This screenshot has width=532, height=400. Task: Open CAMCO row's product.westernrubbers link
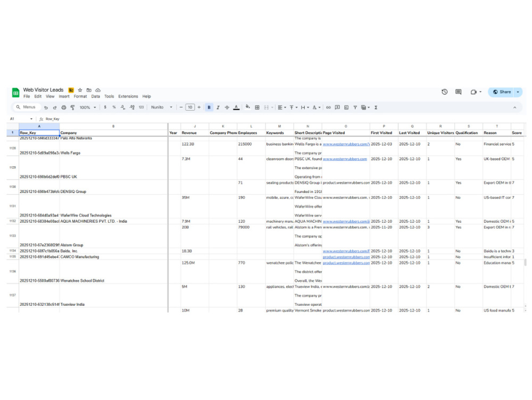[346, 257]
